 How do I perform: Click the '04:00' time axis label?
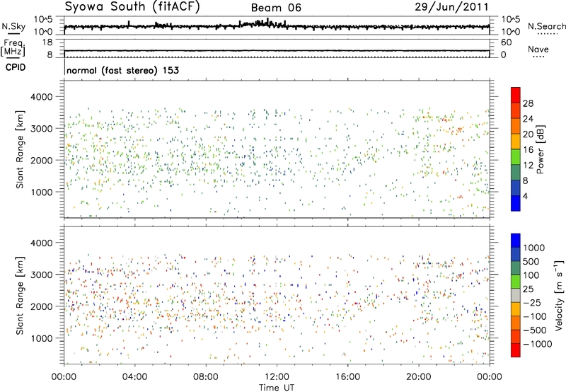(134, 377)
